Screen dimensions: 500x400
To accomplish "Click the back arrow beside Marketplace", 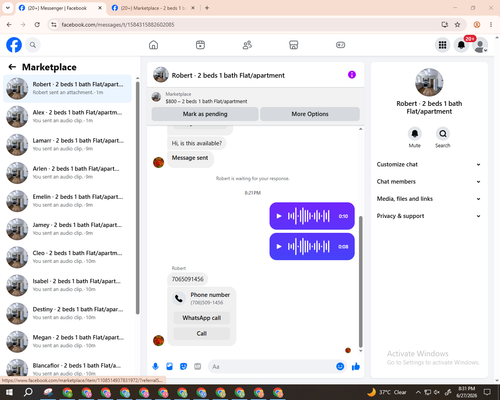I will pyautogui.click(x=12, y=67).
